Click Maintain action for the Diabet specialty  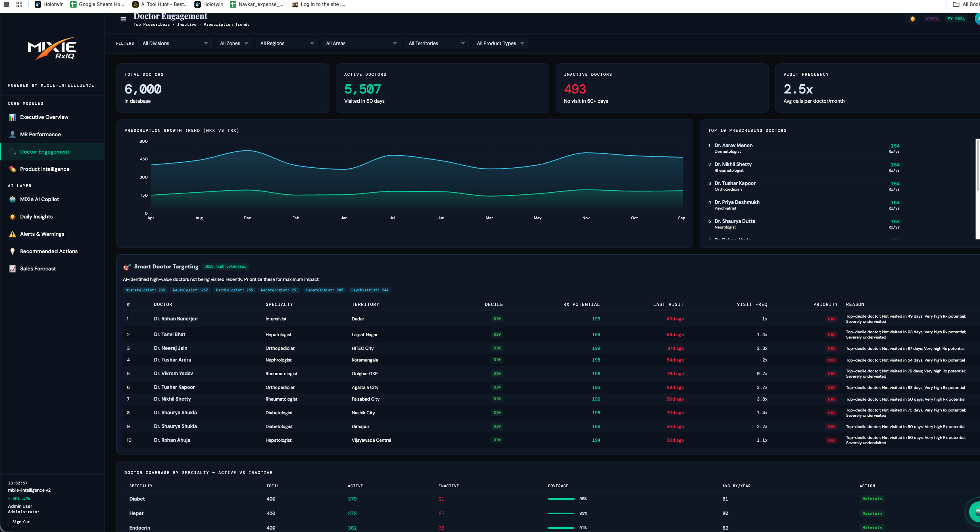(872, 499)
